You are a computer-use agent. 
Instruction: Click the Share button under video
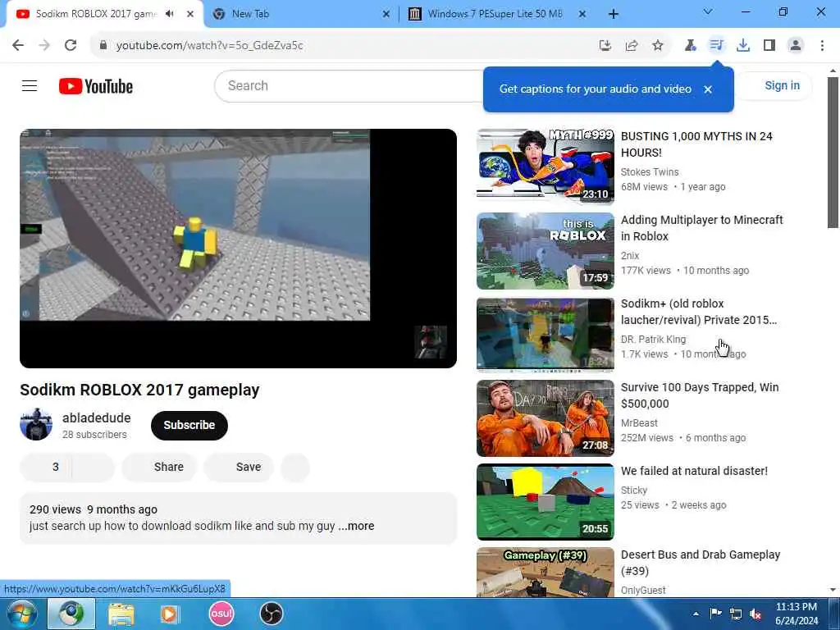[160, 467]
